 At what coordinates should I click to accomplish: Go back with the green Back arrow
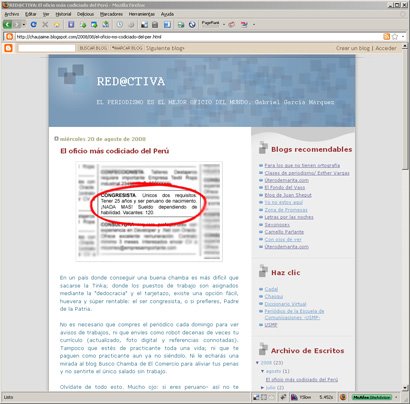click(7, 24)
